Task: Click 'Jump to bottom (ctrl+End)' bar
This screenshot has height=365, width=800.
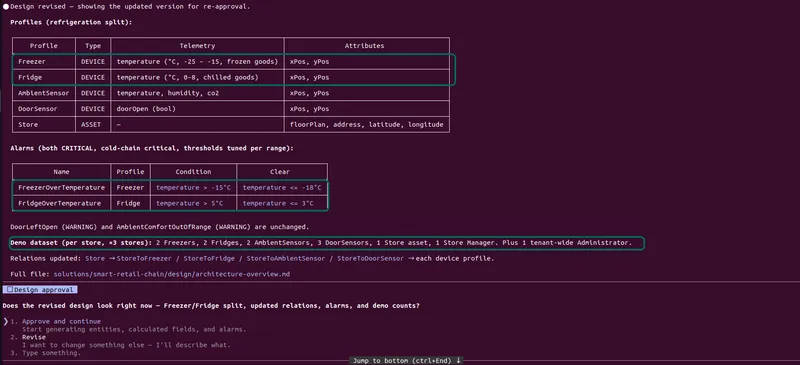Action: 406,360
